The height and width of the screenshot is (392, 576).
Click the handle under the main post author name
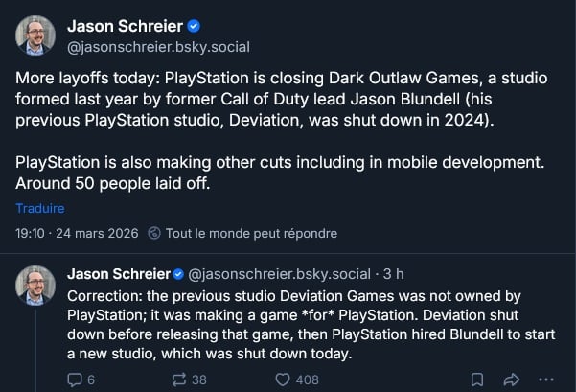pyautogui.click(x=142, y=44)
